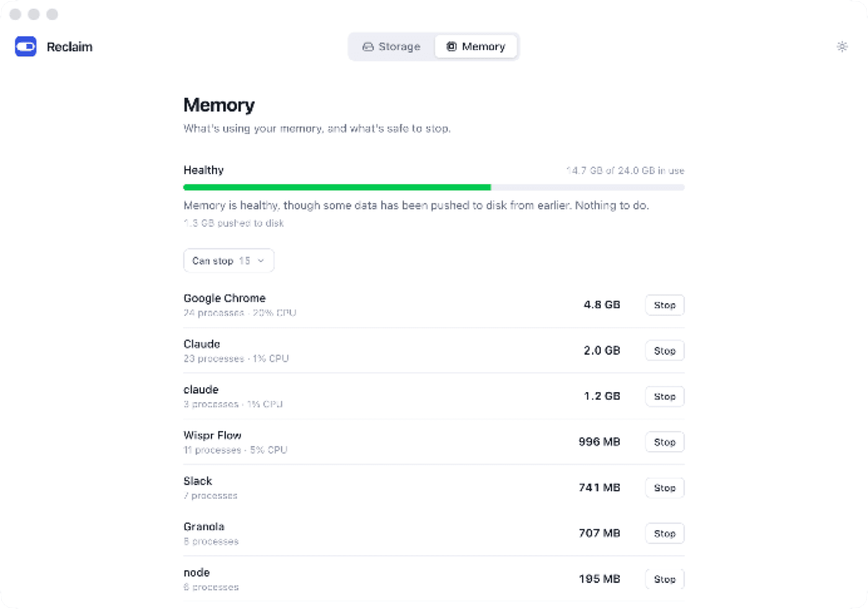Click the Reclaim app name
This screenshot has width=868, height=609.
[x=69, y=47]
